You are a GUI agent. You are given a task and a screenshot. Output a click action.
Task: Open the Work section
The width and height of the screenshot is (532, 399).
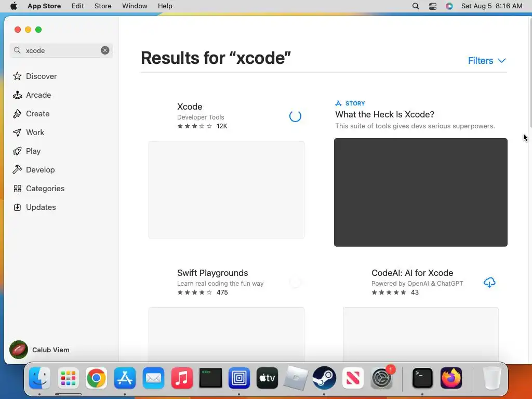click(x=29, y=132)
